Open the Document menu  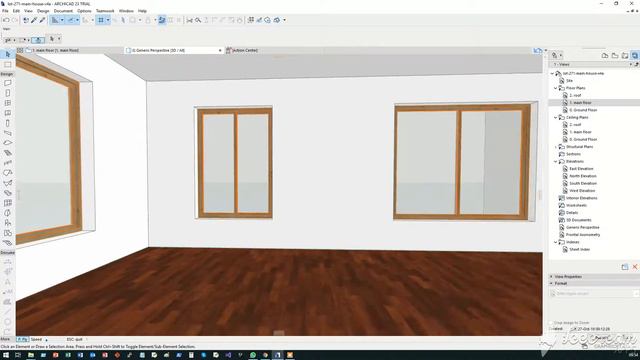click(63, 11)
